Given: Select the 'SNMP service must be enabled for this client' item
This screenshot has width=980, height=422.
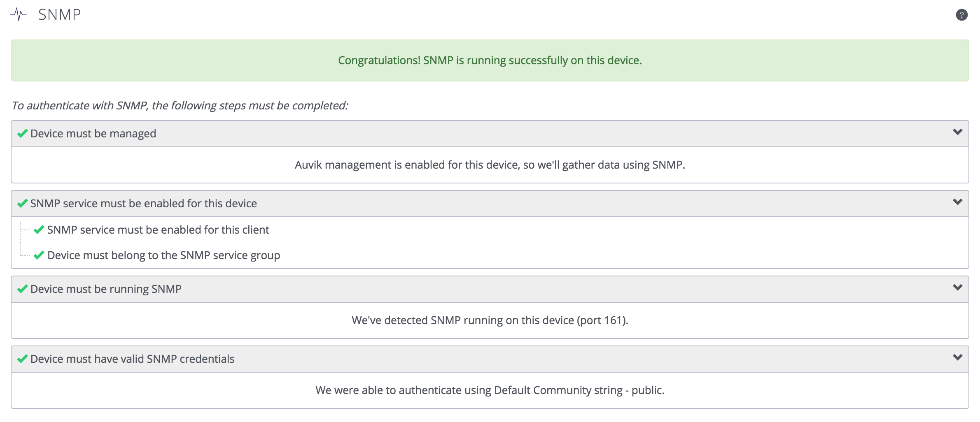Looking at the screenshot, I should click(158, 230).
